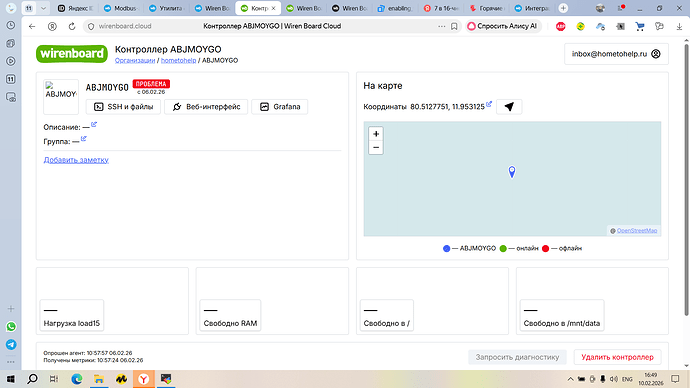
Task: Switch to the Утилита tab
Action: 166,8
